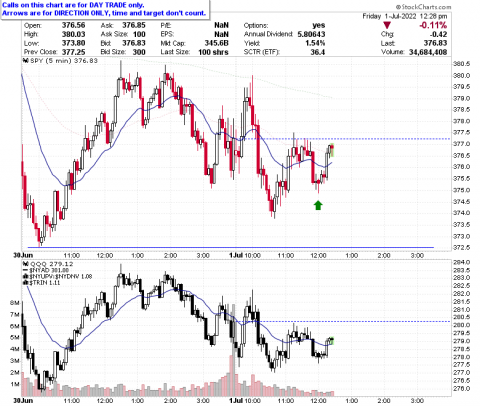Click the candlestick icon before QQQ label
Viewport: 480px width, 406px height.
[x=25, y=264]
